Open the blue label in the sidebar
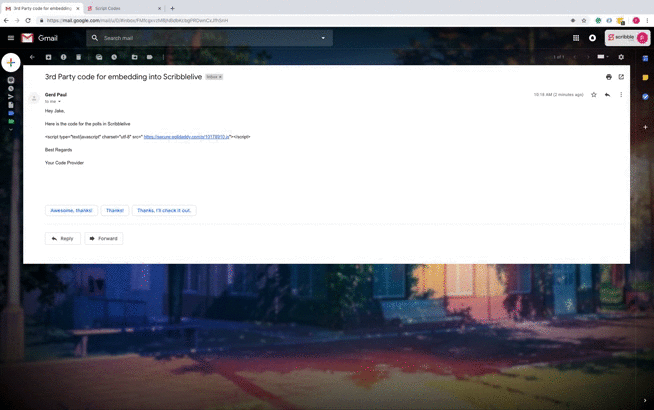 pyautogui.click(x=11, y=113)
